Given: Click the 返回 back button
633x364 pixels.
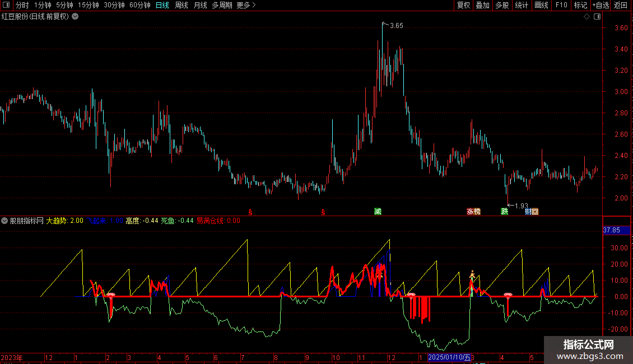Looking at the screenshot, I should (621, 5).
